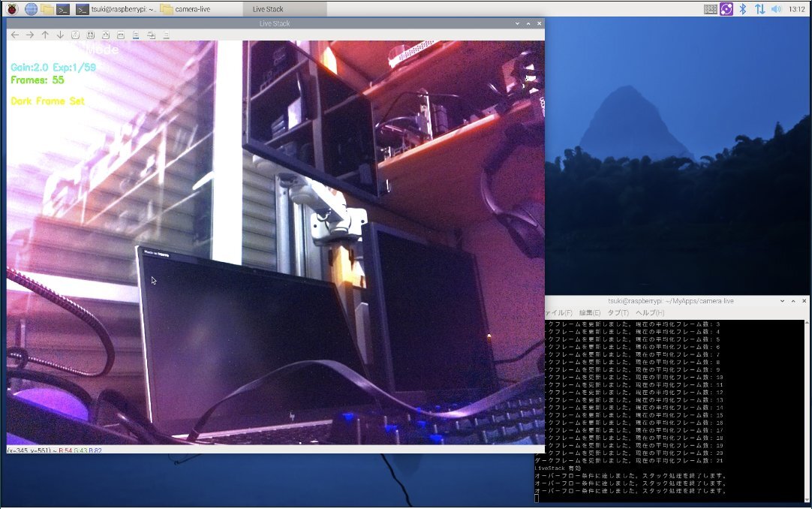
Task: Click the save image toolbar icon
Action: point(136,35)
